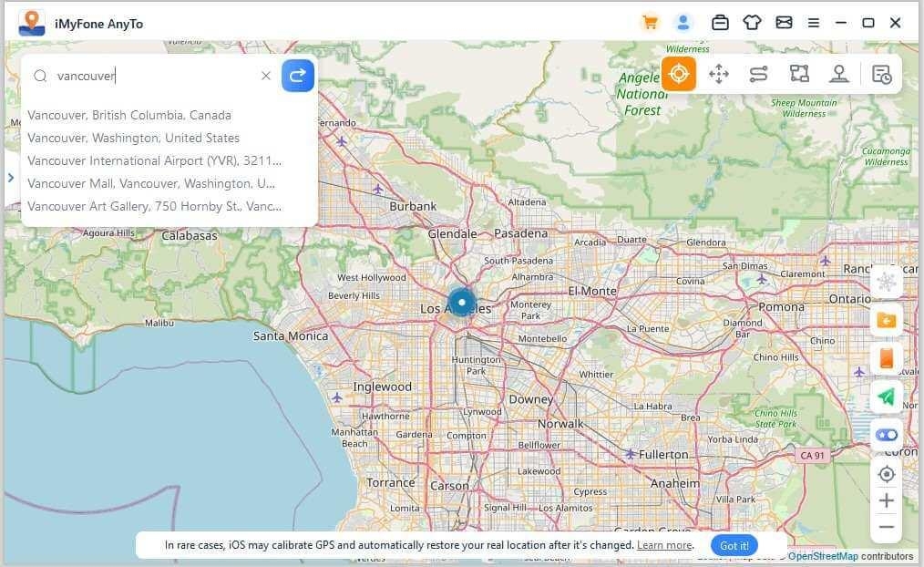Select Joystick mode icon

point(838,74)
